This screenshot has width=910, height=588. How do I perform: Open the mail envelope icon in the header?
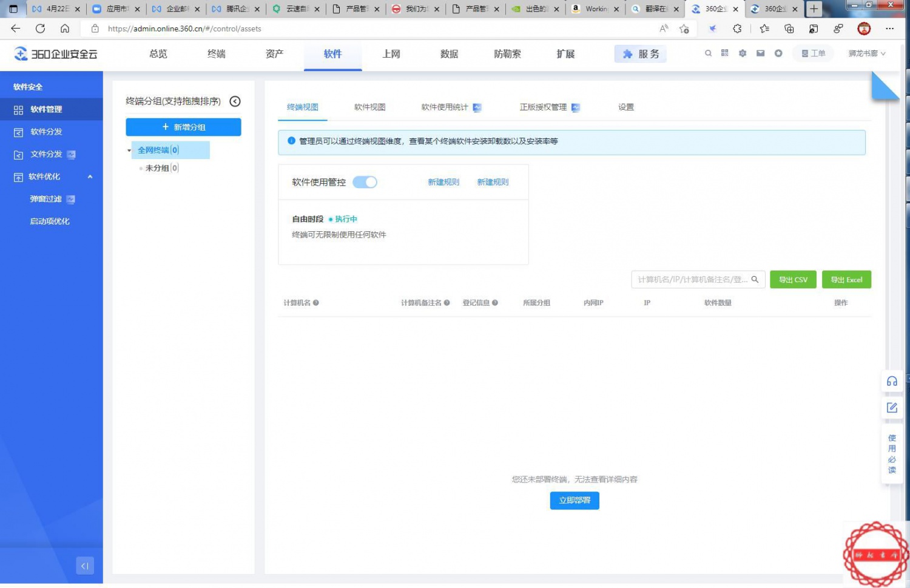coord(760,53)
